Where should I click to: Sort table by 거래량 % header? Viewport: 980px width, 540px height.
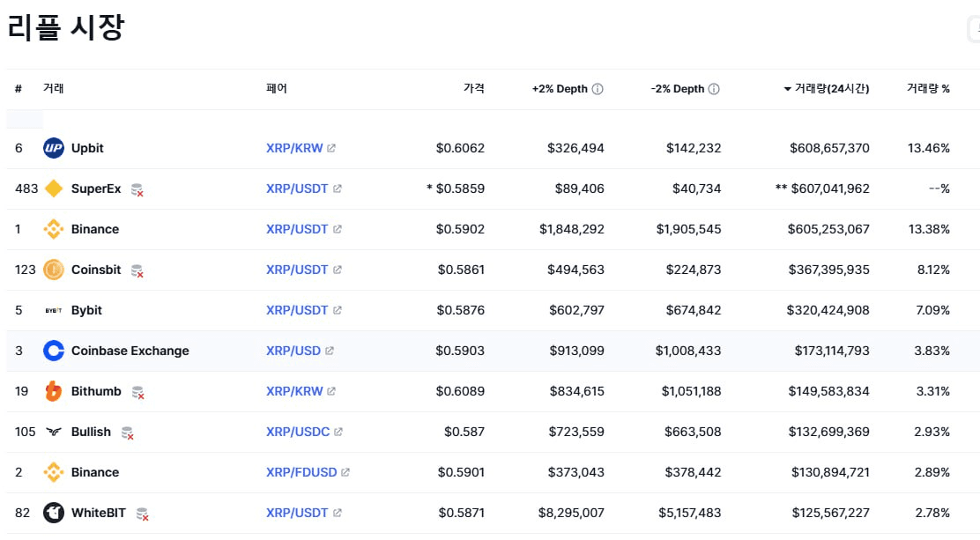928,89
